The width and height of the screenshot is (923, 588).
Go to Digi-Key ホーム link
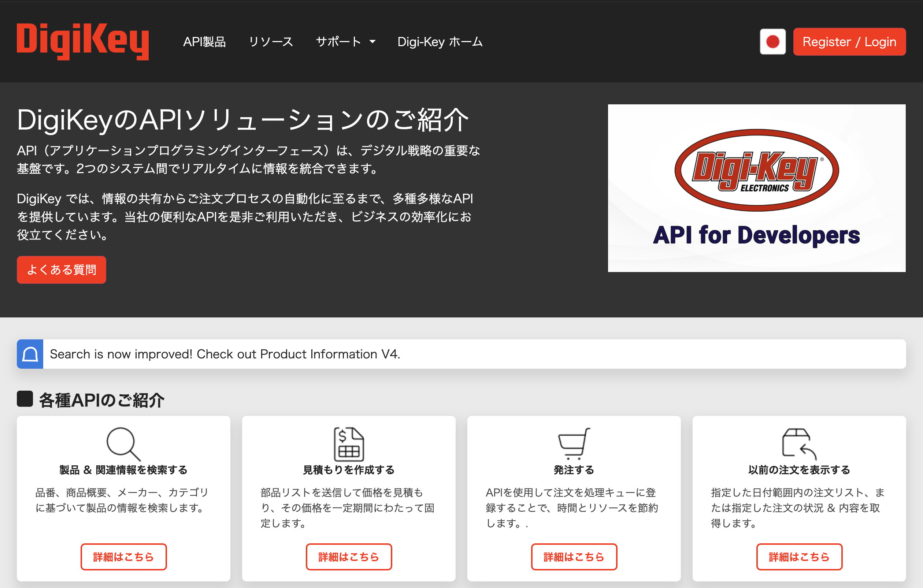tap(440, 41)
